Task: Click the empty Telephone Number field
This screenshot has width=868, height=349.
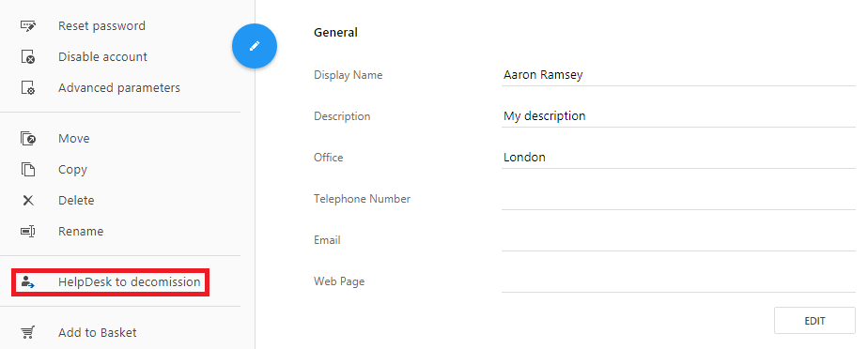Action: pos(678,199)
